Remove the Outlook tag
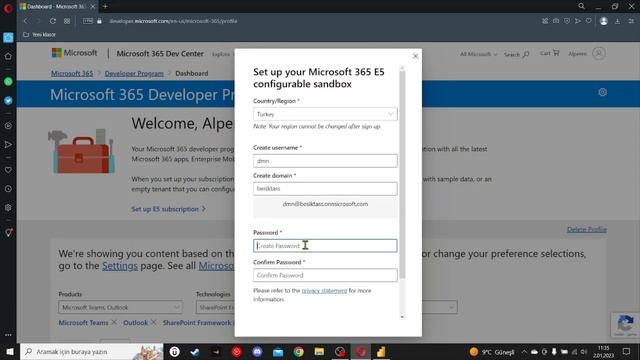640x360 pixels. [x=153, y=322]
